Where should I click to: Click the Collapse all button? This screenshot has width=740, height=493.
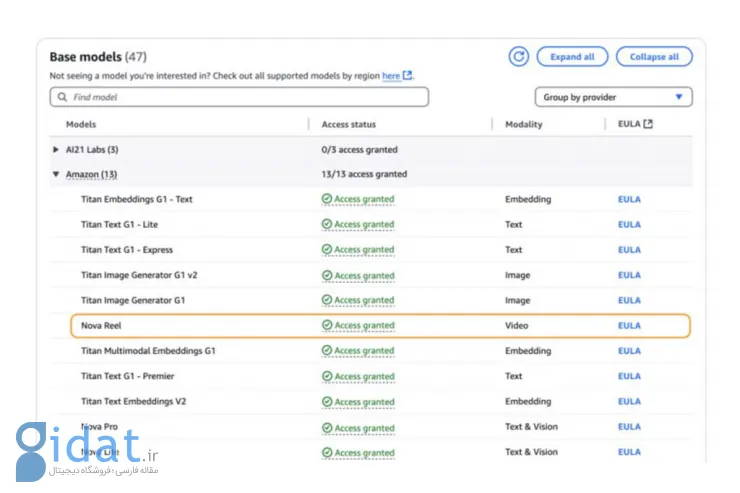point(654,57)
